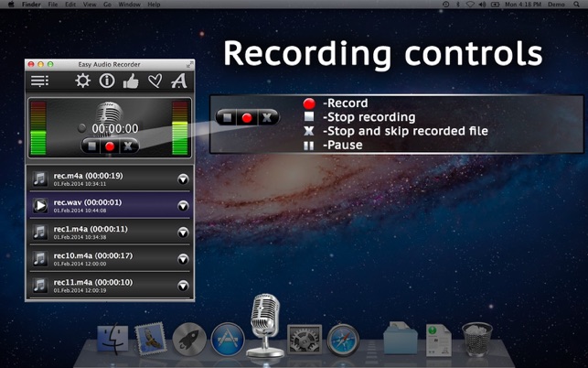588x368 pixels.
Task: Start recording with the red Record button
Action: (110, 146)
